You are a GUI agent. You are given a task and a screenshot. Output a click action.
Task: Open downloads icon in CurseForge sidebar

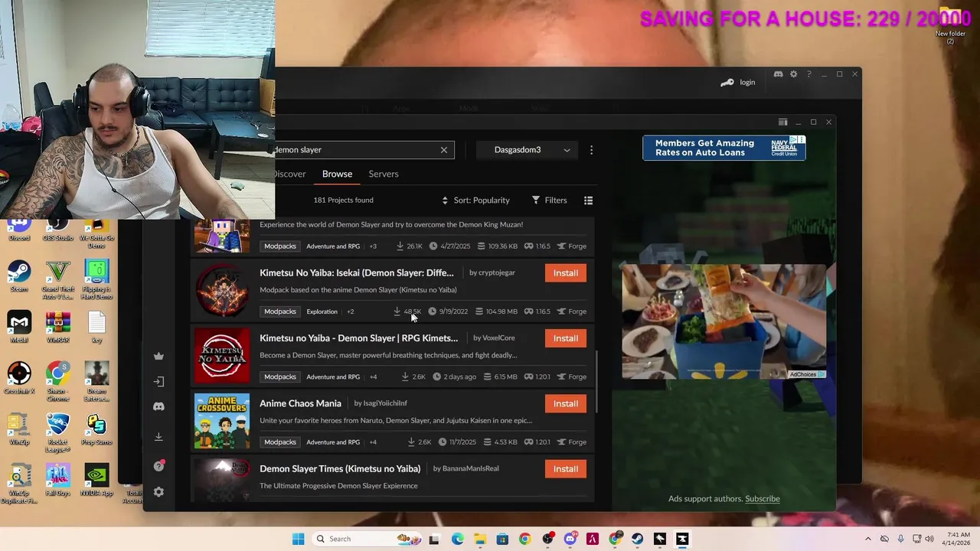click(158, 436)
